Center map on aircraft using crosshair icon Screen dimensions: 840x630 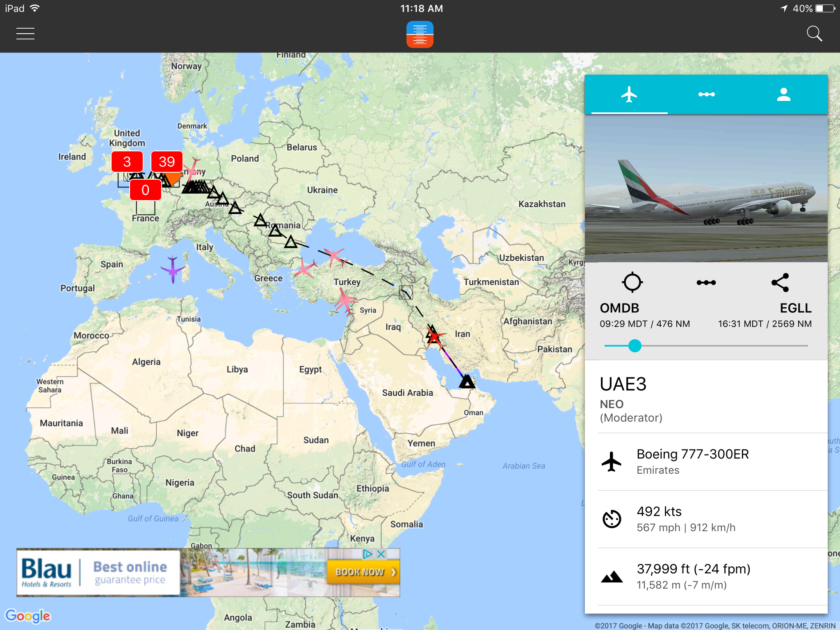click(x=632, y=282)
